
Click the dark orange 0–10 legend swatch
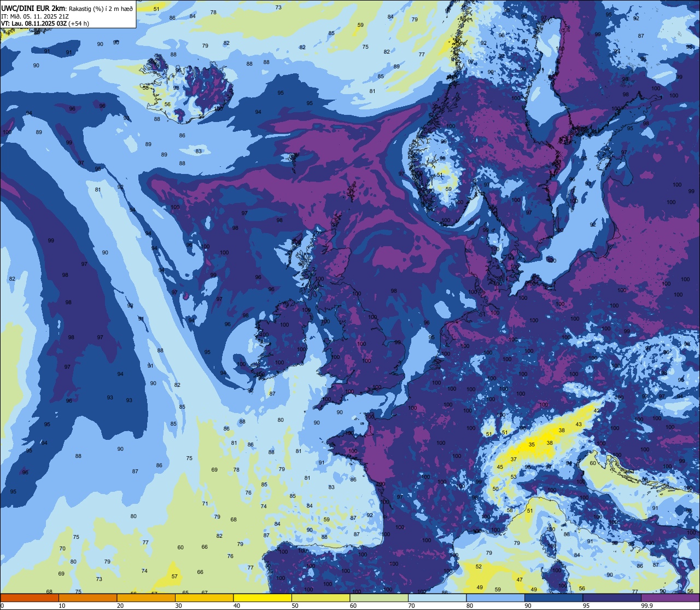pyautogui.click(x=30, y=597)
